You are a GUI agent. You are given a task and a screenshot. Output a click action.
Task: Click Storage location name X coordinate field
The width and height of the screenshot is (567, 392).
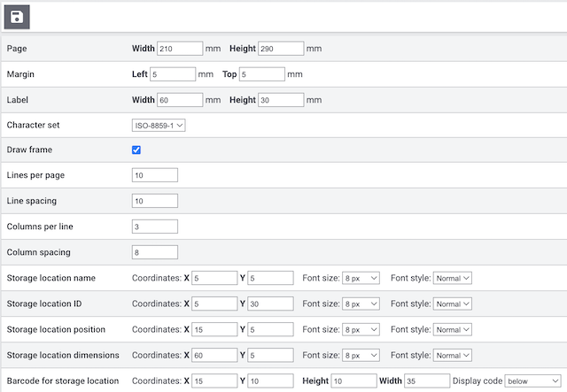tap(214, 278)
